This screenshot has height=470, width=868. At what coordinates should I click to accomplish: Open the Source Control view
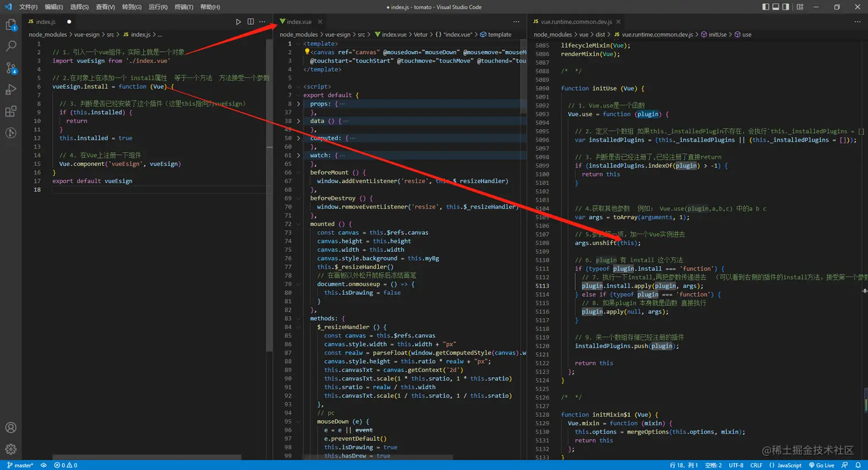point(10,68)
